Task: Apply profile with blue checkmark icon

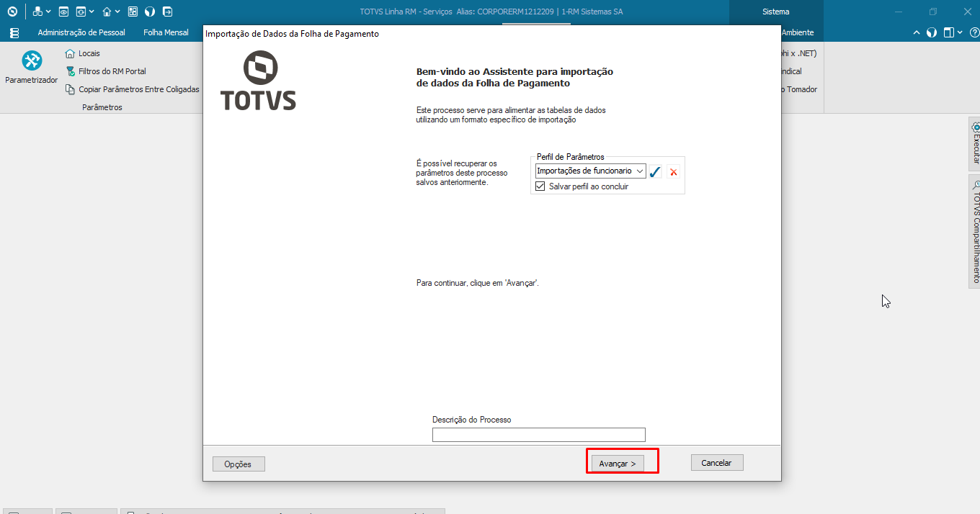Action: (655, 171)
